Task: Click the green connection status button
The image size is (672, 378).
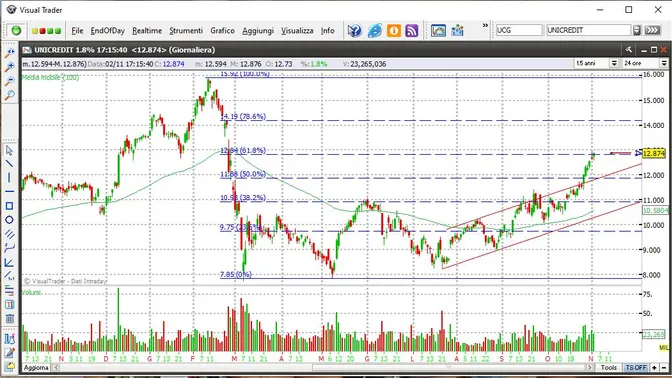Action: point(16,30)
